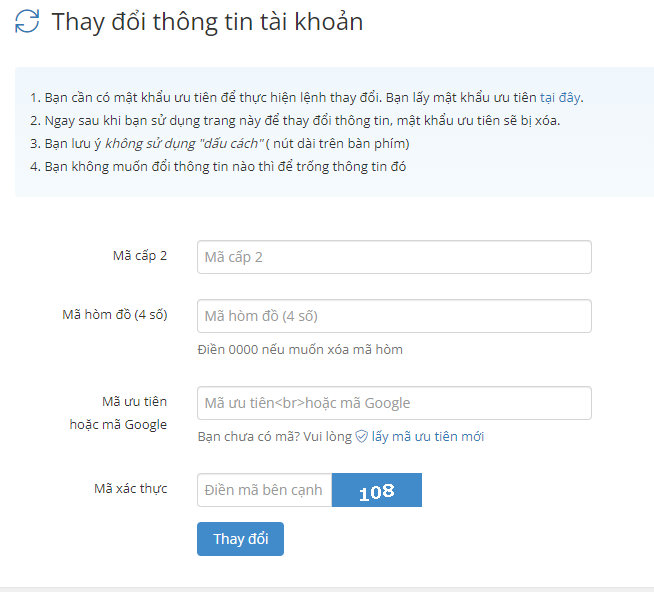Screen dimensions: 654x592
Task: Click the 'Mã hòm đồ (4 số)' label
Action: pos(115,314)
